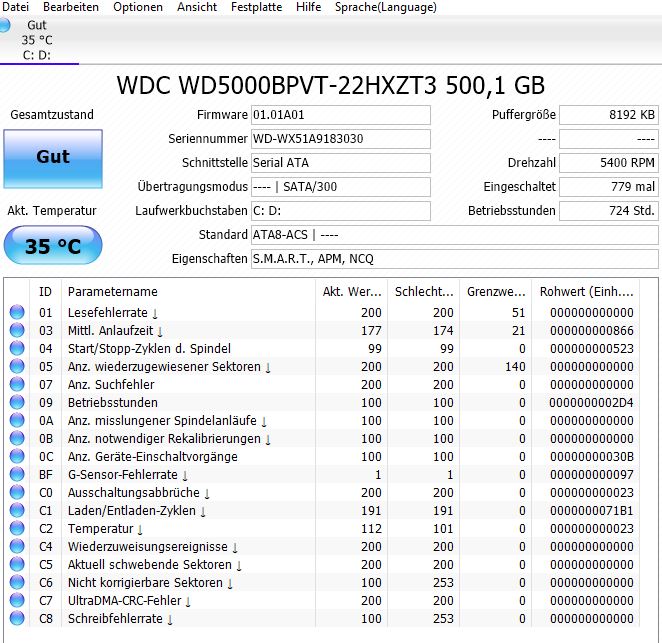Click status icon of Nicht korrigierbare Sektoren row
662x643 pixels.
coord(17,582)
